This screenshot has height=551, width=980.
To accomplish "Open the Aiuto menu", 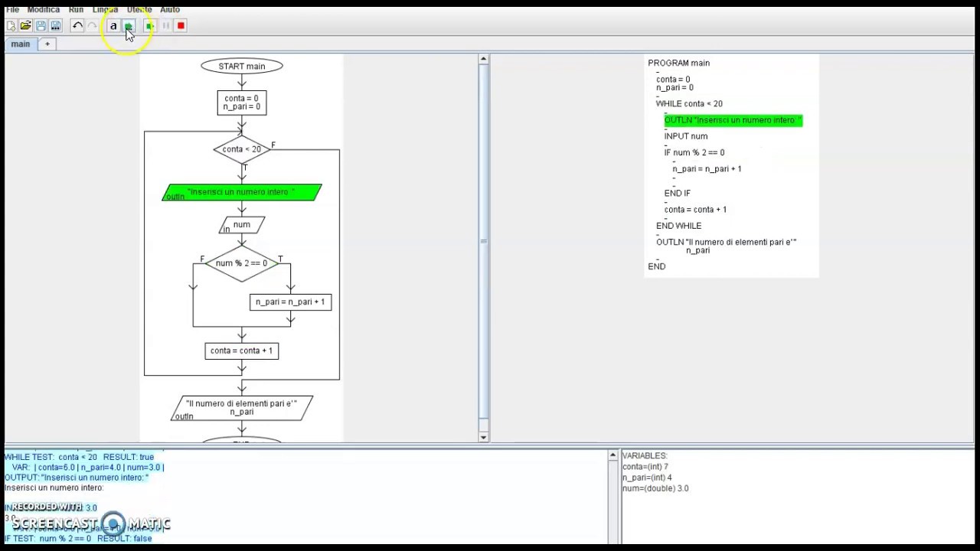I will point(170,9).
